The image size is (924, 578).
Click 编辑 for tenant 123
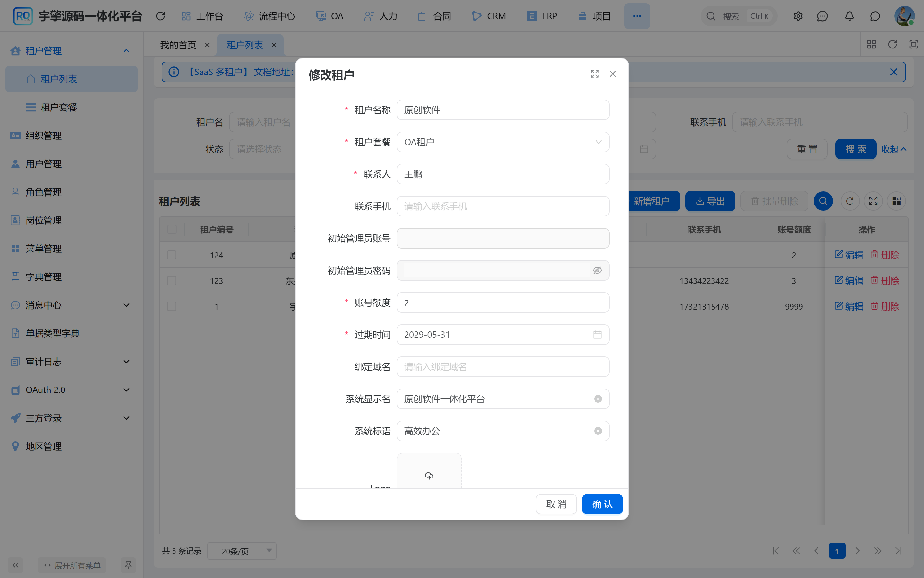click(x=849, y=281)
